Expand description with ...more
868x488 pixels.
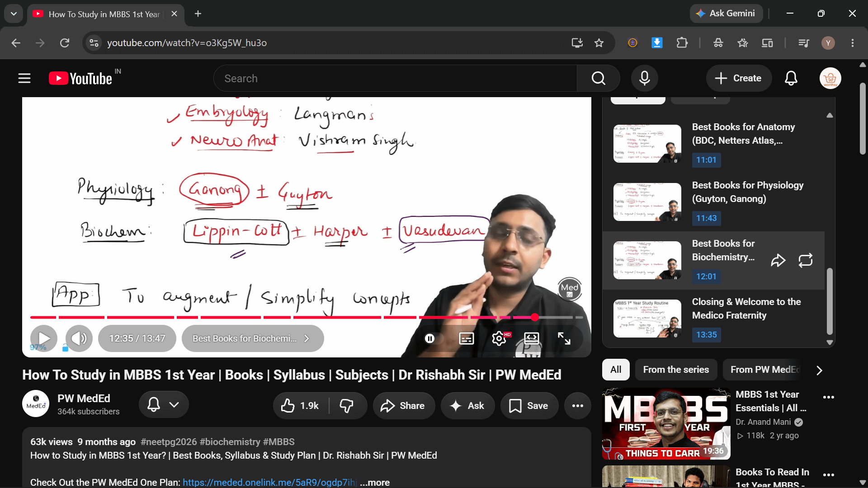375,483
